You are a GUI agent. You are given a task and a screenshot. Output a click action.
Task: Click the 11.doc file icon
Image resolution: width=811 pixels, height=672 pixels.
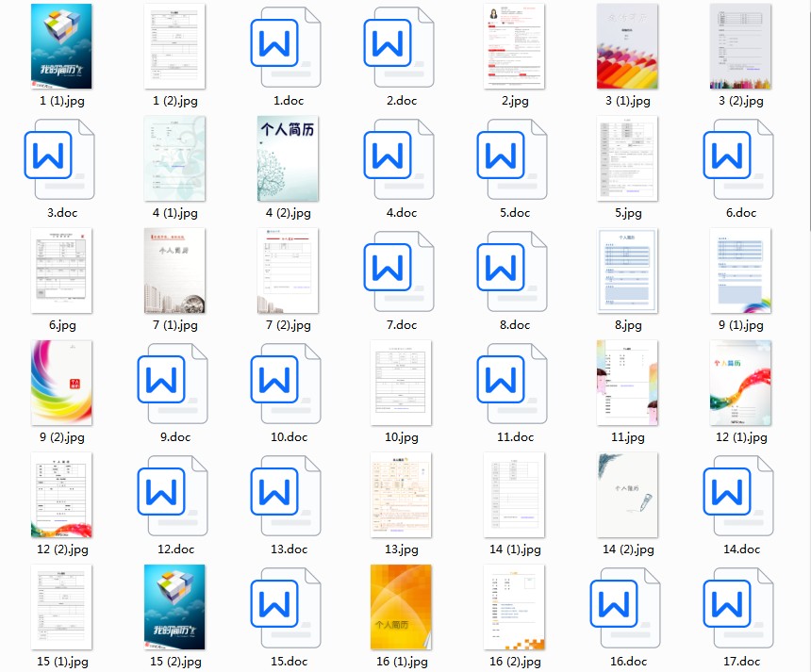pyautogui.click(x=512, y=383)
